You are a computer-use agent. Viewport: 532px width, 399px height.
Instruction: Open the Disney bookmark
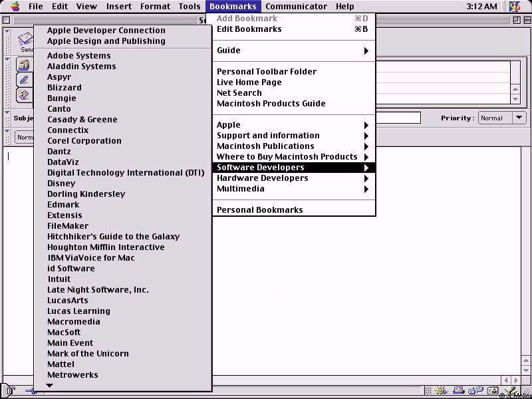tap(123, 184)
